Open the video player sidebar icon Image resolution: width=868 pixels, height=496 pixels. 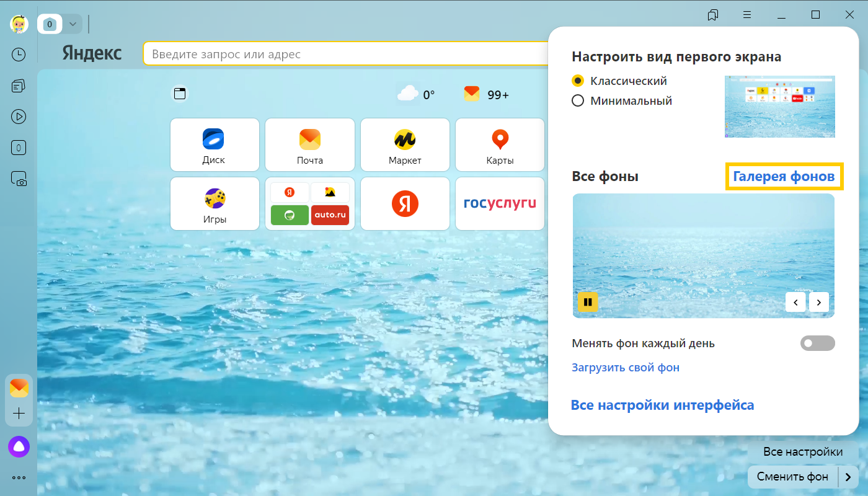[19, 116]
